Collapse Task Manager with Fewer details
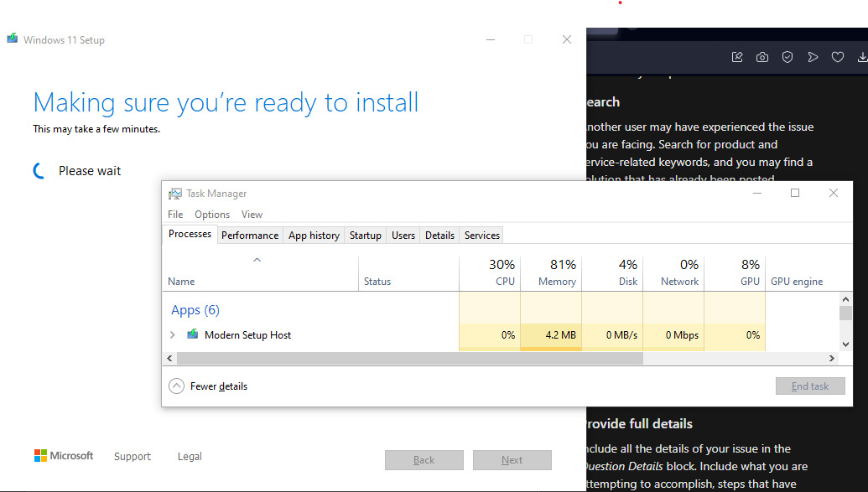 coord(208,386)
